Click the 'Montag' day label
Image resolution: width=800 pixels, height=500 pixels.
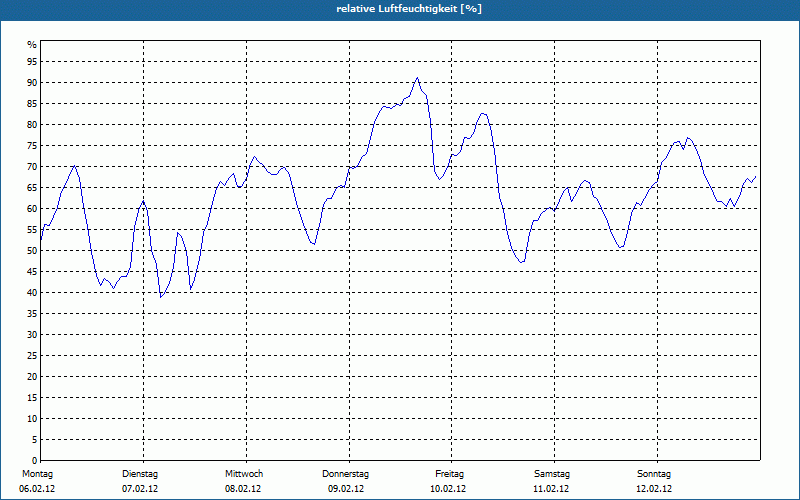(37, 474)
